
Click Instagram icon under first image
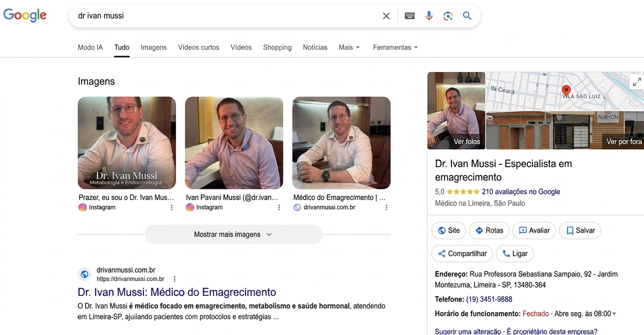82,208
